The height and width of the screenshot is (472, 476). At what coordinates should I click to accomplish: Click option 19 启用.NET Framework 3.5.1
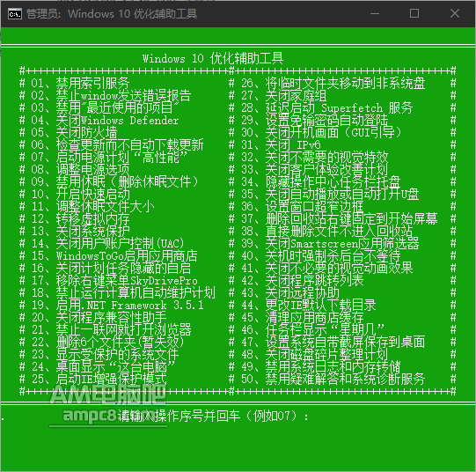117,306
